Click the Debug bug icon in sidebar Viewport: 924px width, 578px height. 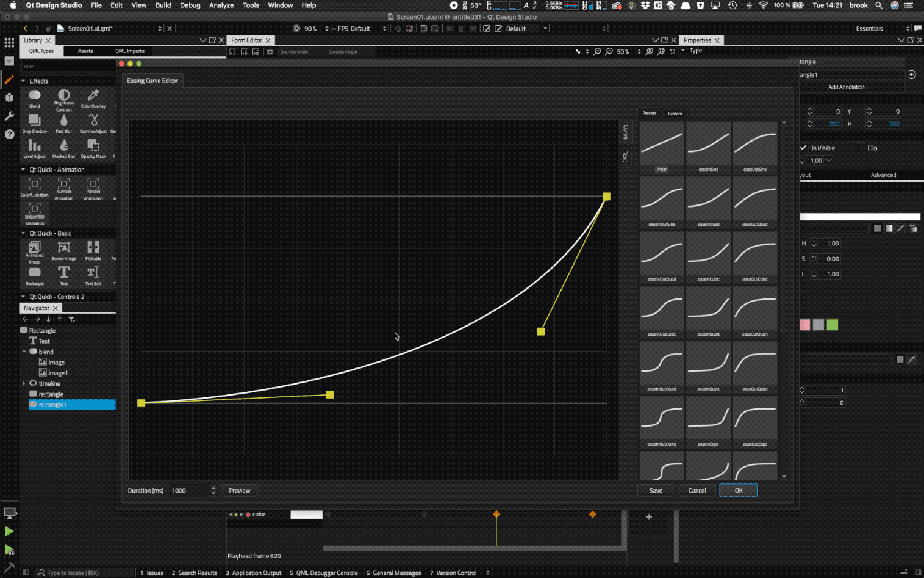coord(9,98)
